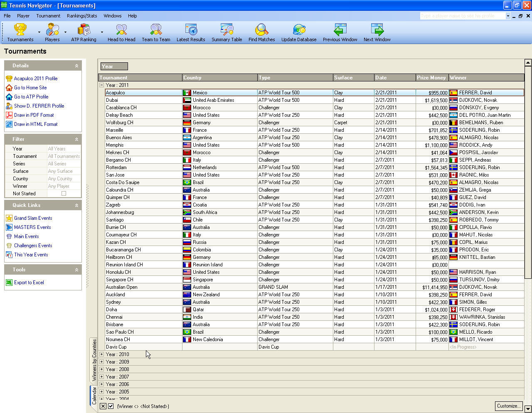The height and width of the screenshot is (413, 532).
Task: Open the ATP Ranking dropdown arrow
Action: coord(102,32)
